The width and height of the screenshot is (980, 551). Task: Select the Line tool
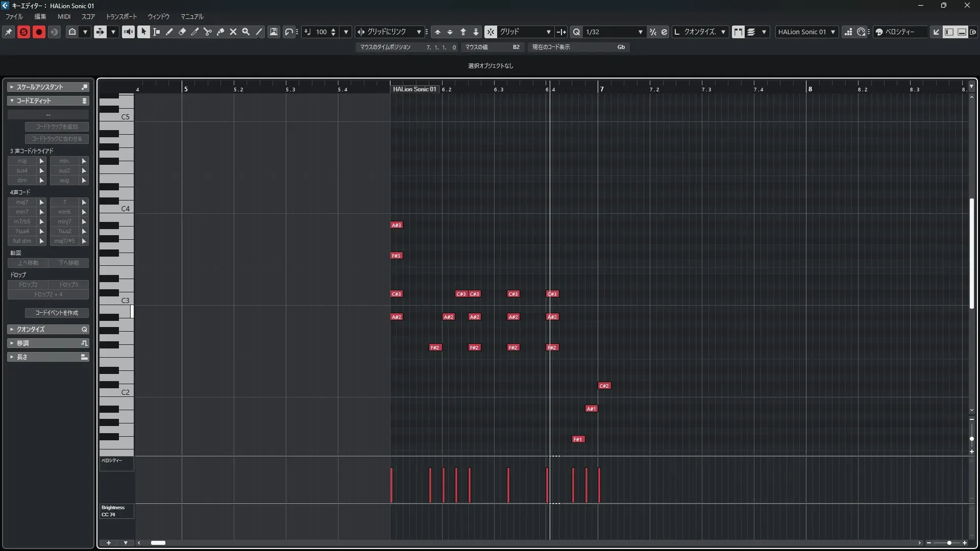click(x=259, y=32)
